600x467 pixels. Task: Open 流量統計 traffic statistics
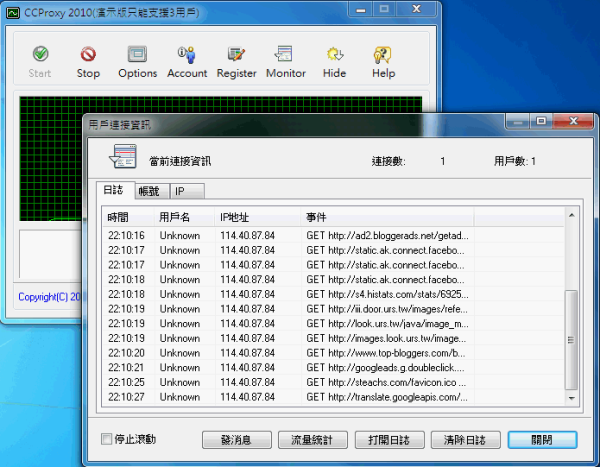point(312,440)
